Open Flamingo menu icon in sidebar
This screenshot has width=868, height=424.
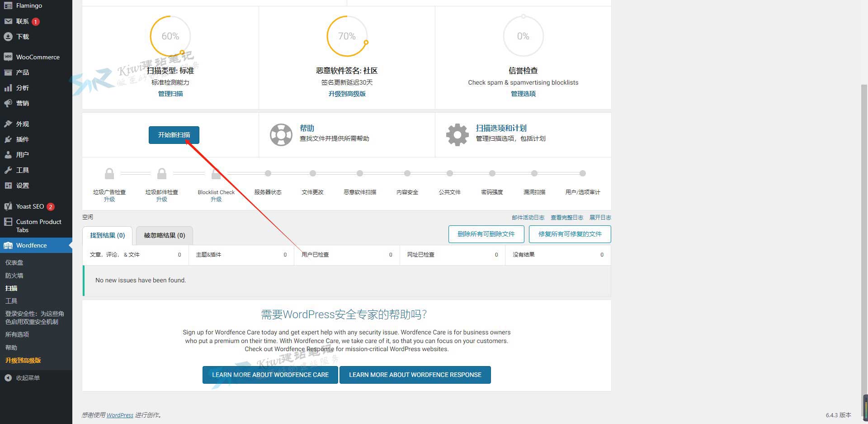tap(8, 6)
